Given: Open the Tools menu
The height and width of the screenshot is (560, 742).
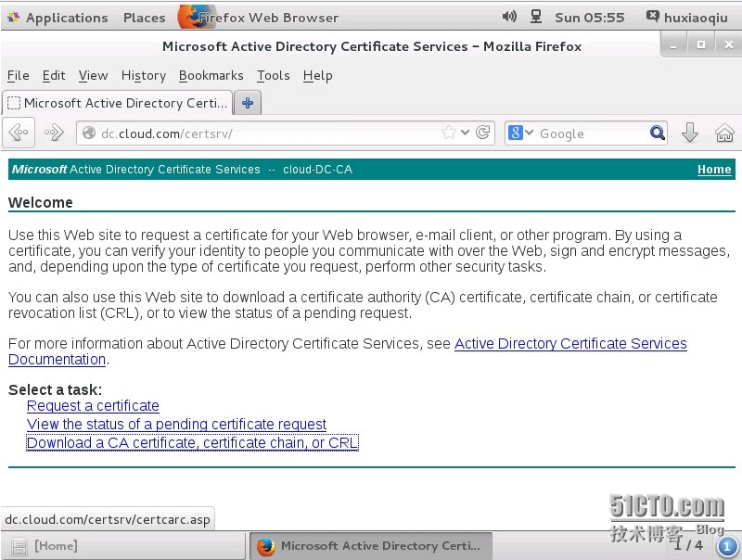Looking at the screenshot, I should click(273, 75).
